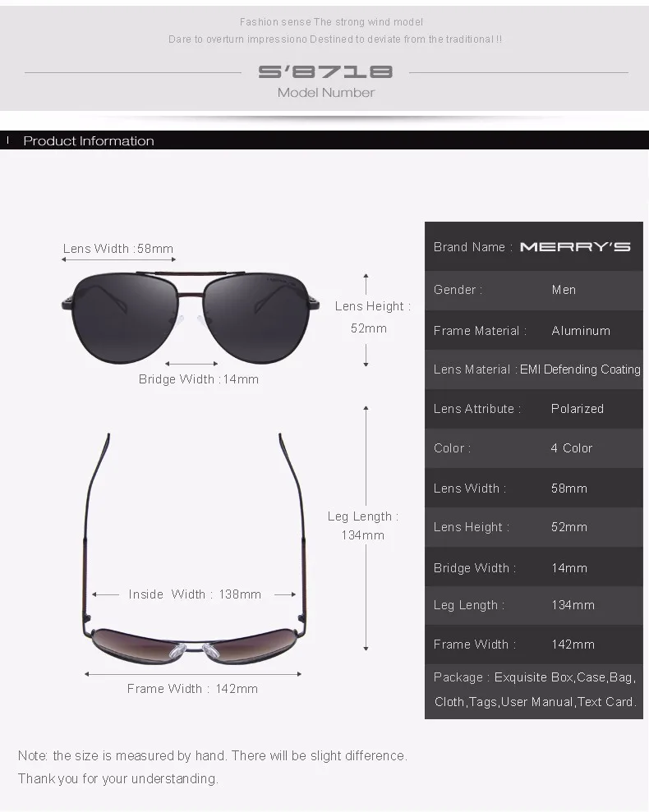
Task: Select the 'Product Information' section header
Action: [89, 141]
